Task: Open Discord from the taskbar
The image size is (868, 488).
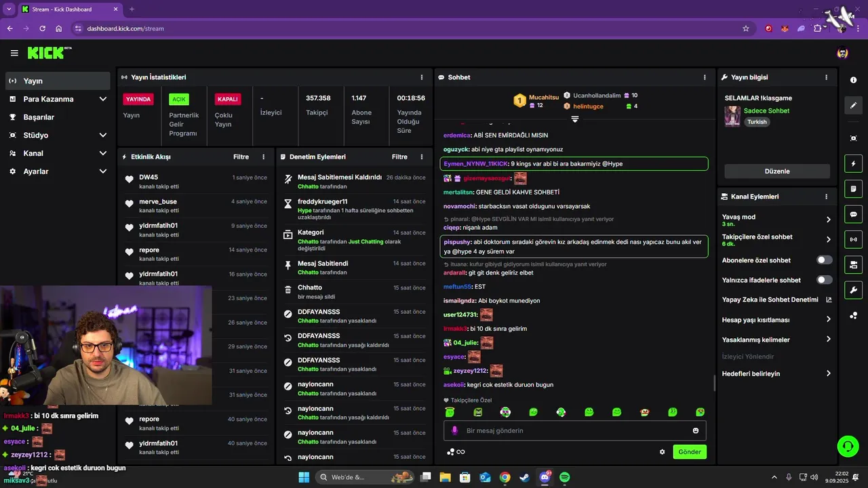Action: pyautogui.click(x=545, y=477)
